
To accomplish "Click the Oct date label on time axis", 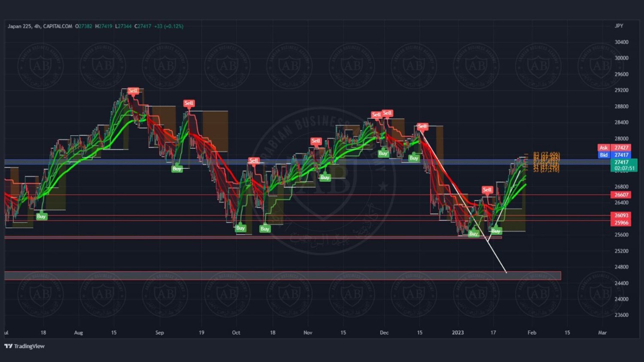I will coord(236,332).
